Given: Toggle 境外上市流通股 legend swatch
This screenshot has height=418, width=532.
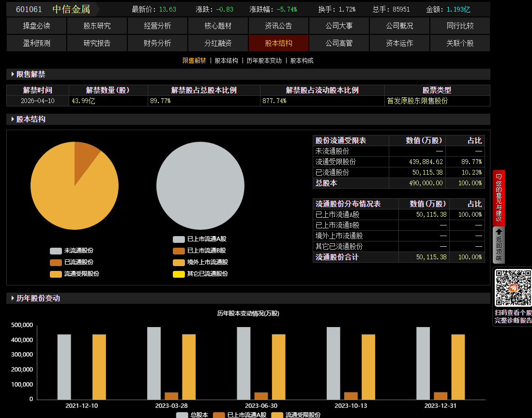Looking at the screenshot, I should (179, 262).
